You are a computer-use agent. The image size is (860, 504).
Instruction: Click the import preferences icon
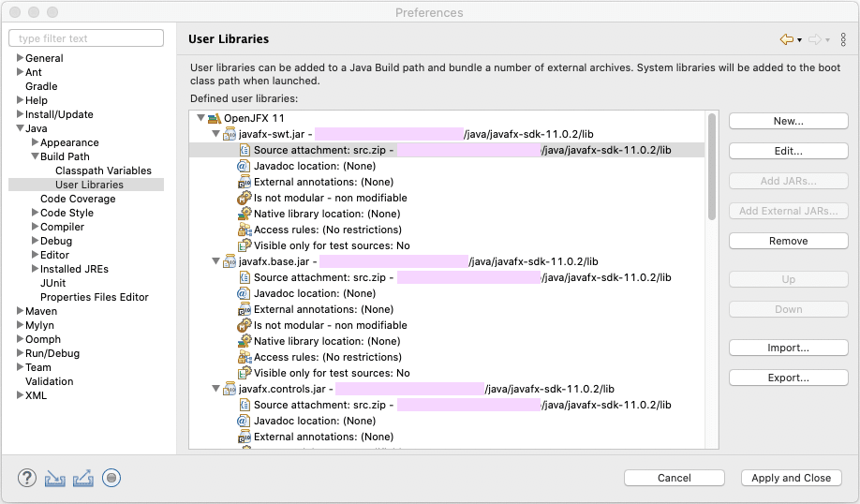55,478
